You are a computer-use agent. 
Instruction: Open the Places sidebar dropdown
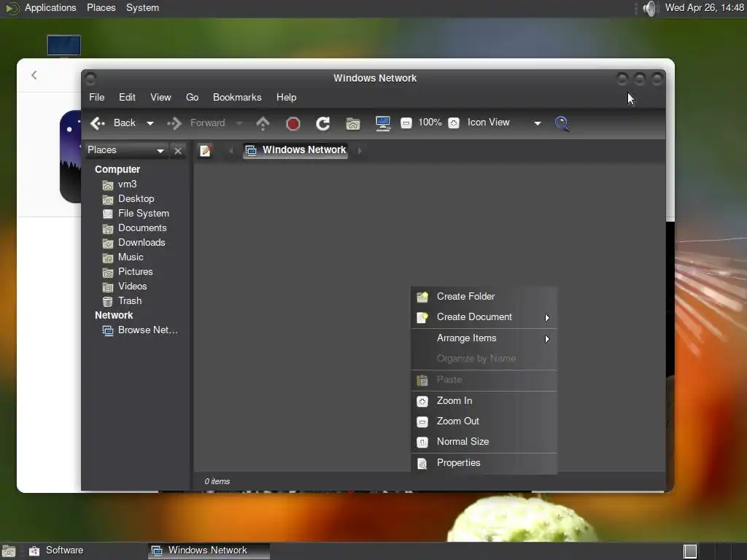(x=125, y=150)
